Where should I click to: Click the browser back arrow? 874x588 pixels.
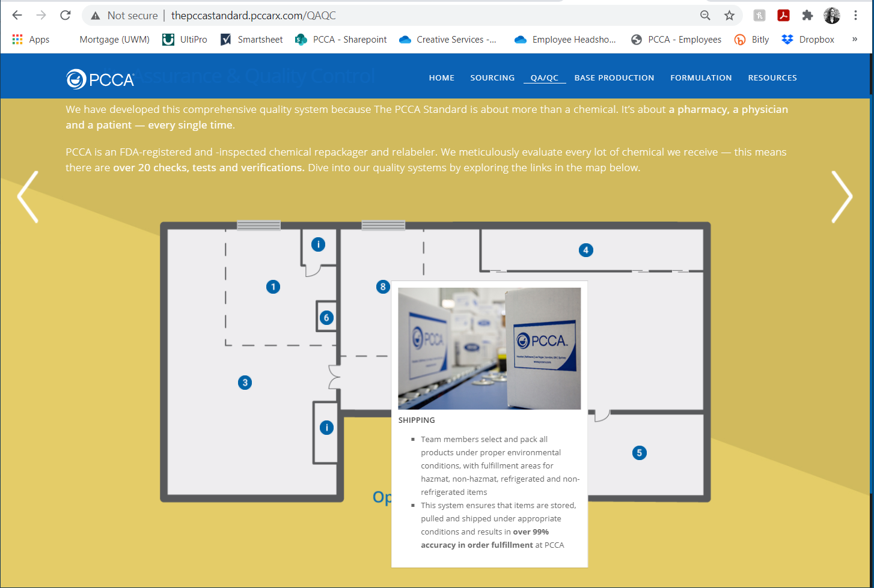point(17,16)
